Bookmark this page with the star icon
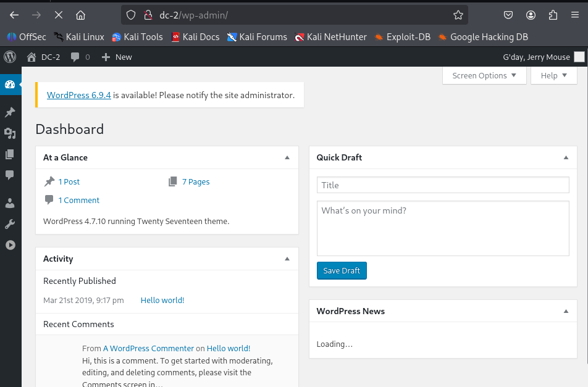The height and width of the screenshot is (387, 588). (x=458, y=15)
